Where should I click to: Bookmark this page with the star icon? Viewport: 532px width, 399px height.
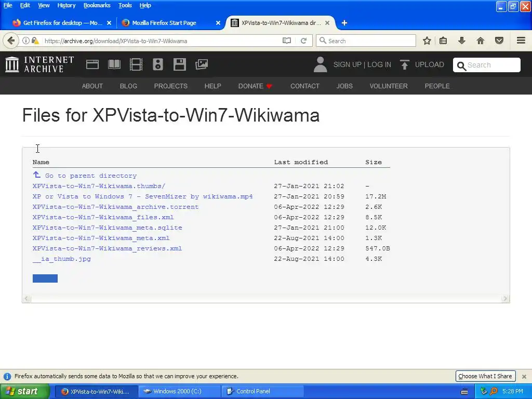(x=427, y=41)
